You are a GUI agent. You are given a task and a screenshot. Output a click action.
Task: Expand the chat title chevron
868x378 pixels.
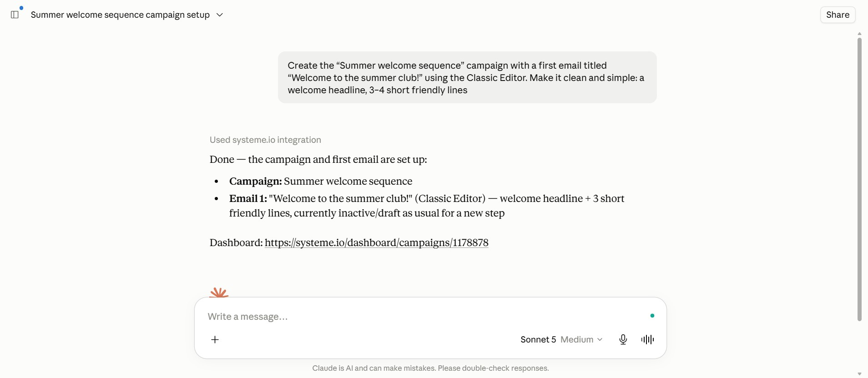coord(220,15)
